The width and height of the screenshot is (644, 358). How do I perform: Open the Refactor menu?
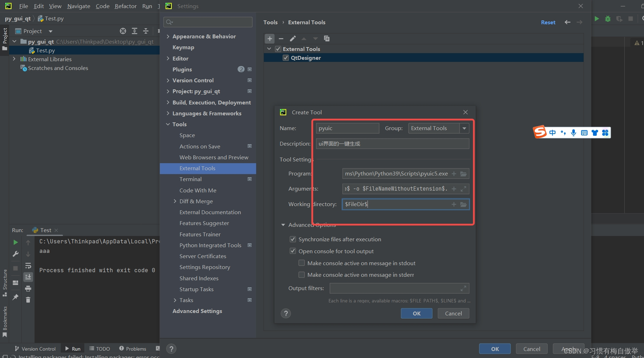point(125,6)
